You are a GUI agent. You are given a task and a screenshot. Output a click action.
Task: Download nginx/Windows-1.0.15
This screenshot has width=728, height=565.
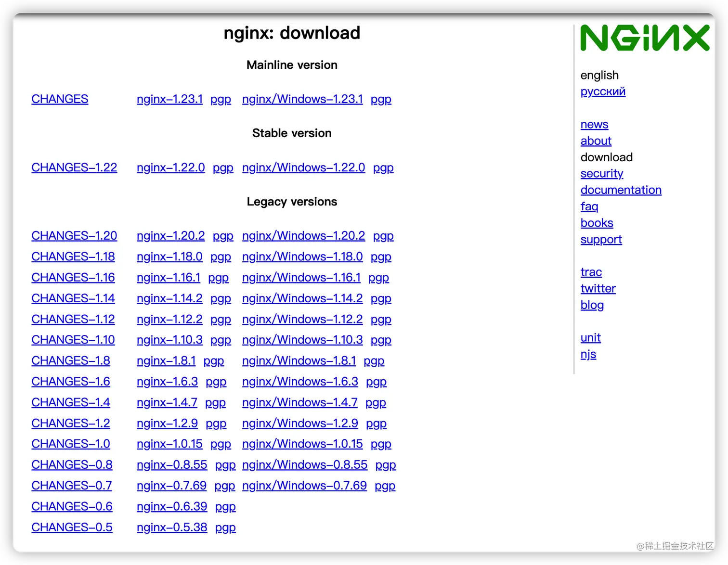(302, 444)
